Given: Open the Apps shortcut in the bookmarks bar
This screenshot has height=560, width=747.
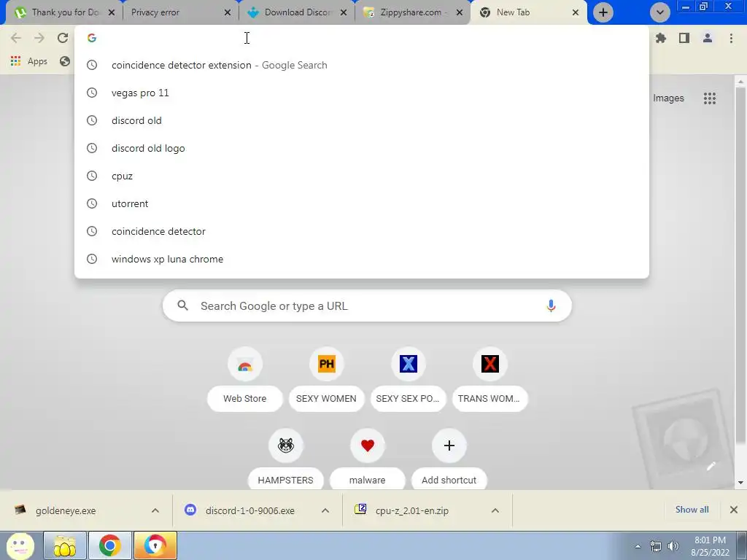Looking at the screenshot, I should (x=29, y=61).
